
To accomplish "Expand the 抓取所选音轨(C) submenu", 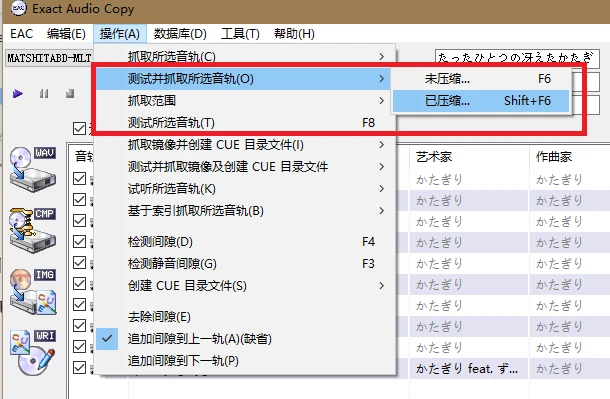I will (x=245, y=56).
